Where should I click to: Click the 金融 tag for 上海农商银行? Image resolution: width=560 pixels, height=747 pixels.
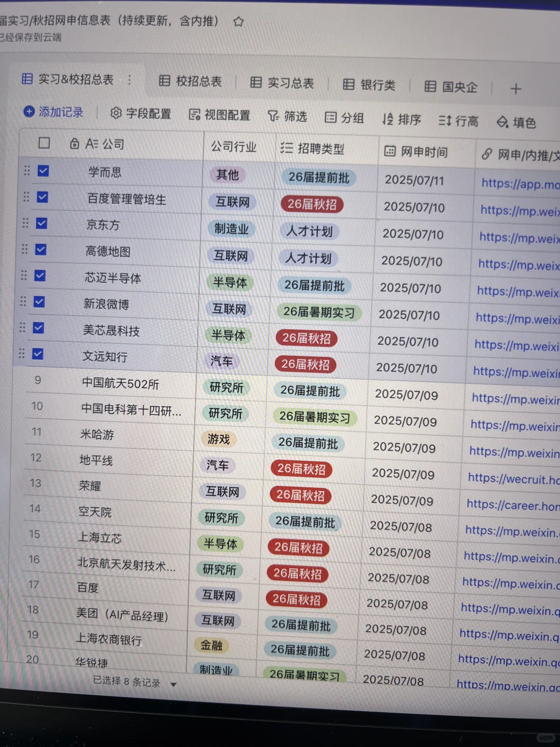[212, 645]
